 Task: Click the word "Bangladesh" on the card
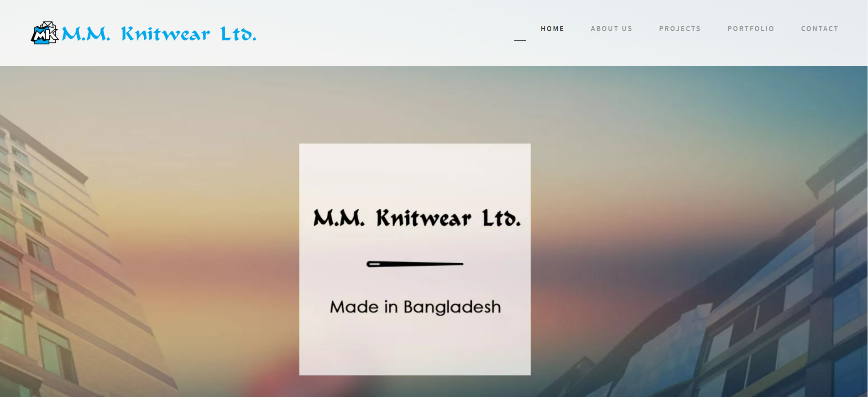(x=452, y=307)
